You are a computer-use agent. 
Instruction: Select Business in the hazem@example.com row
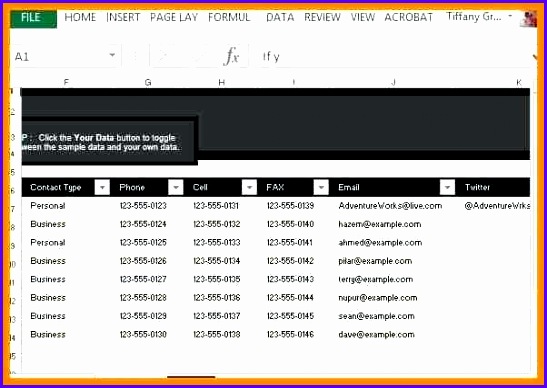[x=48, y=224]
